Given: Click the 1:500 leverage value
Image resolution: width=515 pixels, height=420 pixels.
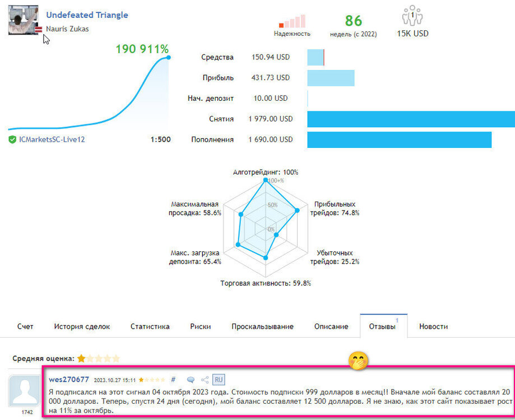Looking at the screenshot, I should pos(161,139).
